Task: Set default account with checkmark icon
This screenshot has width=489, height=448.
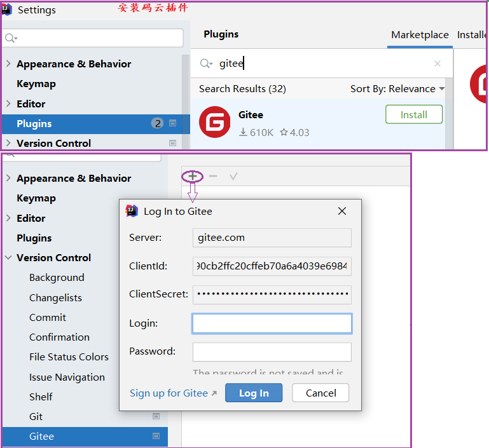Action: (233, 176)
